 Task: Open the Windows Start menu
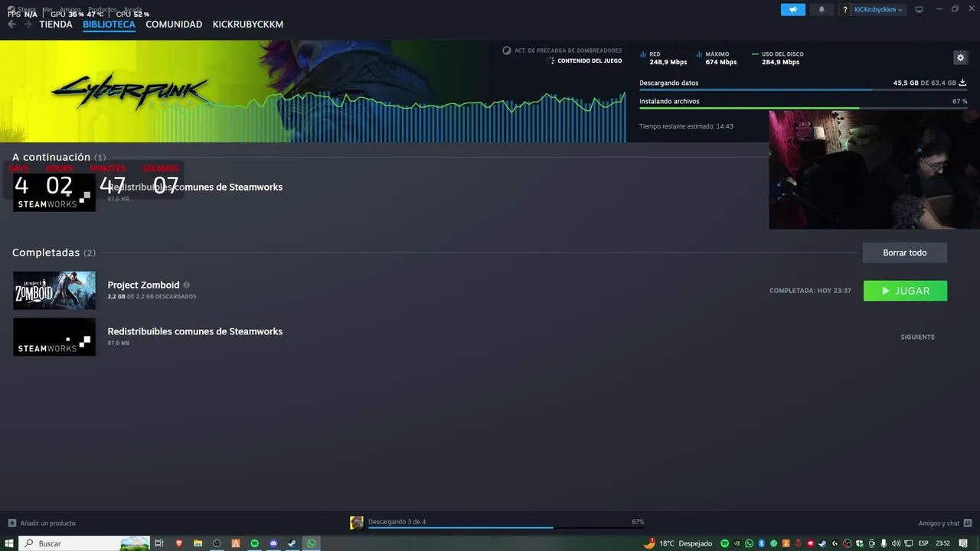point(9,543)
